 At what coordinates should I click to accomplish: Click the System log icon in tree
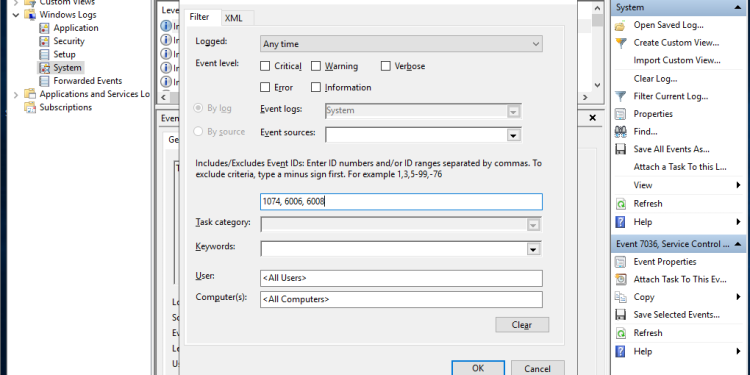44,68
